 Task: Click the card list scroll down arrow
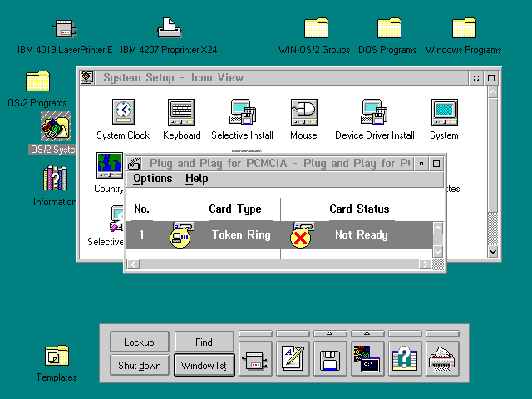(x=438, y=251)
